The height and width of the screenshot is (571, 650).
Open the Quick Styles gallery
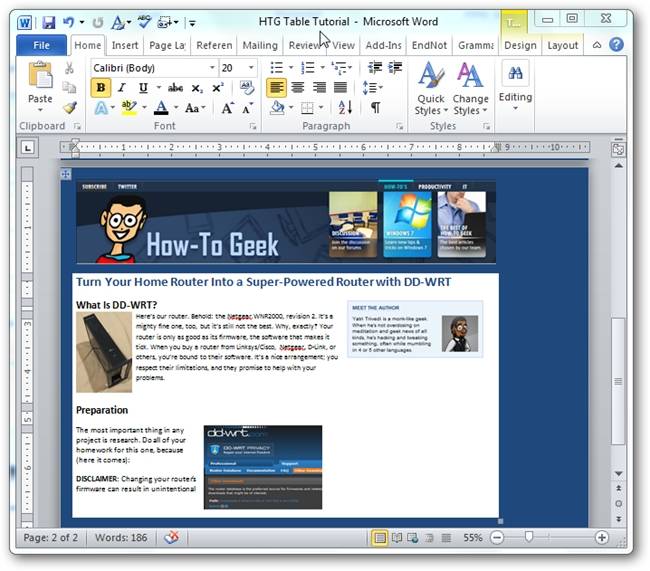pos(431,88)
